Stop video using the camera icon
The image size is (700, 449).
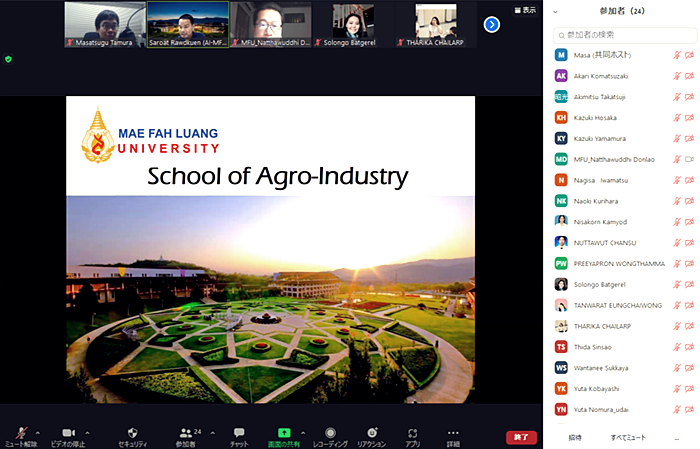click(68, 432)
